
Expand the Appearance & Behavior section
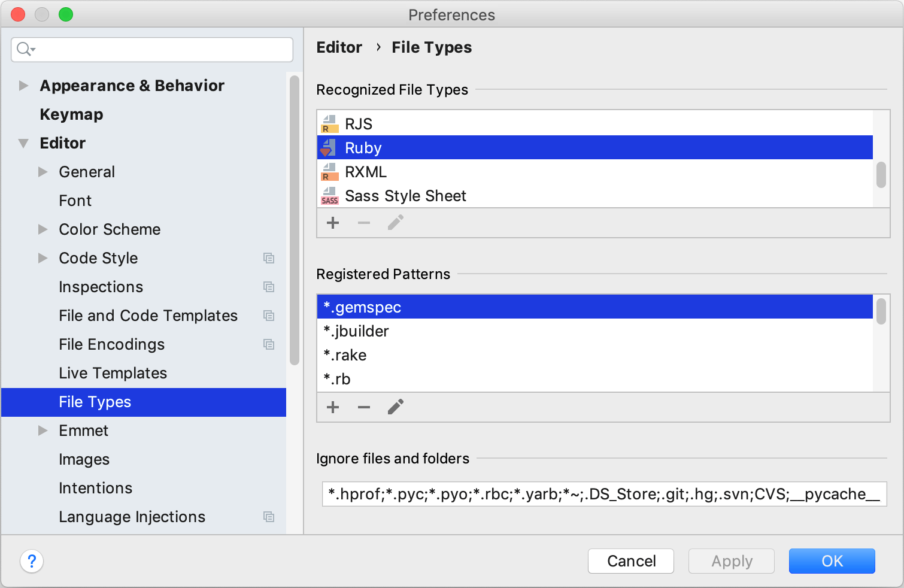[23, 86]
